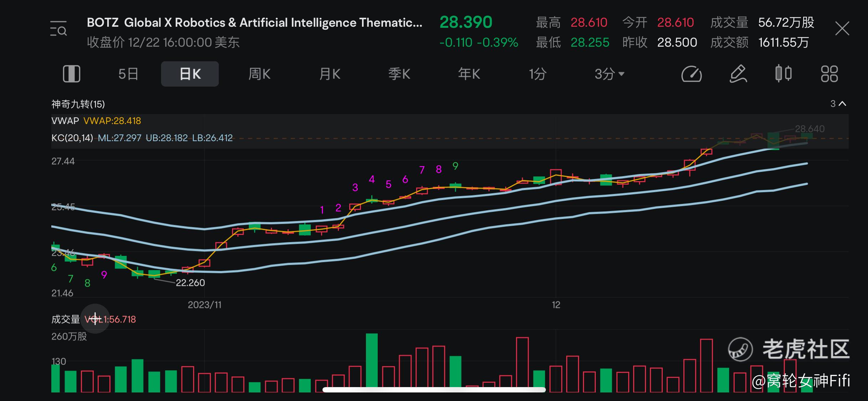The height and width of the screenshot is (401, 868).
Task: Switch to the 5日 chart tab
Action: tap(128, 74)
